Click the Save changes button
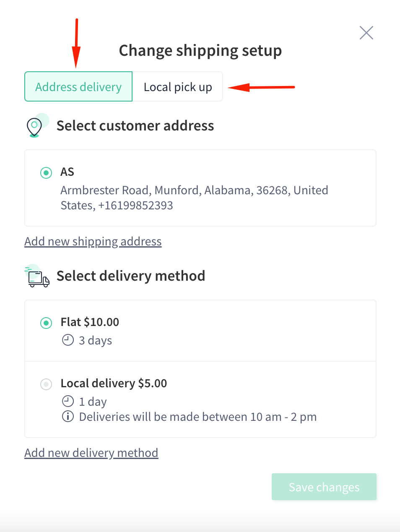400x532 pixels. pos(324,487)
